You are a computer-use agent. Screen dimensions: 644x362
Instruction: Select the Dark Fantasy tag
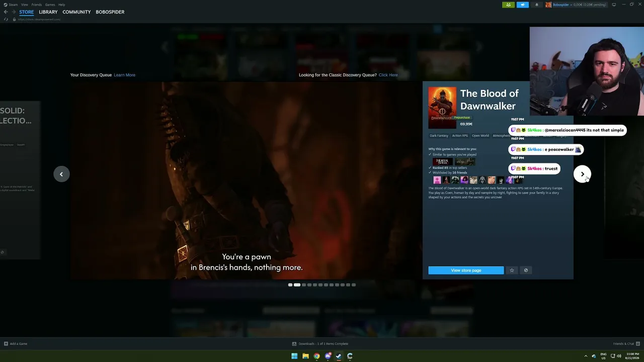click(x=439, y=136)
